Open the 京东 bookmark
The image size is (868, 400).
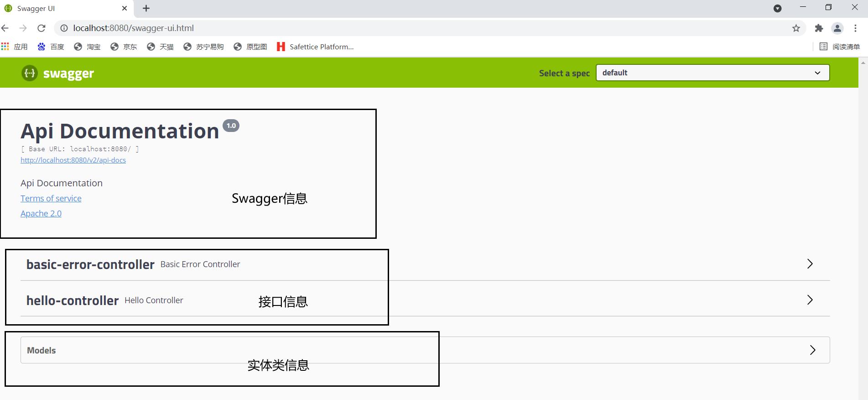124,47
